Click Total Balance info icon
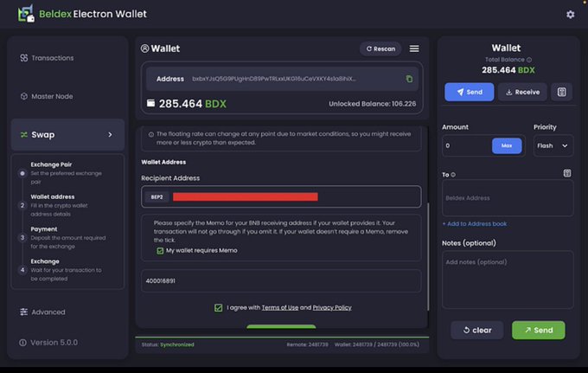This screenshot has height=373, width=588. 528,60
